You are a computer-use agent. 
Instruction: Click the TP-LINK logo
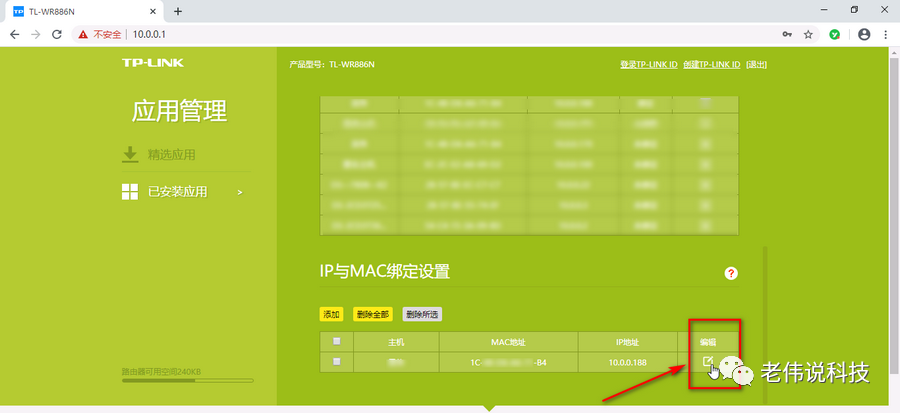click(153, 63)
